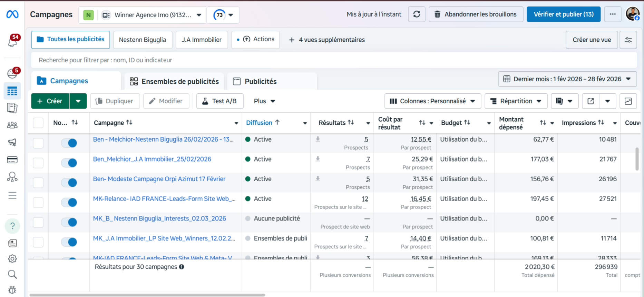
Task: Click the charts view icon beside export
Action: [628, 101]
